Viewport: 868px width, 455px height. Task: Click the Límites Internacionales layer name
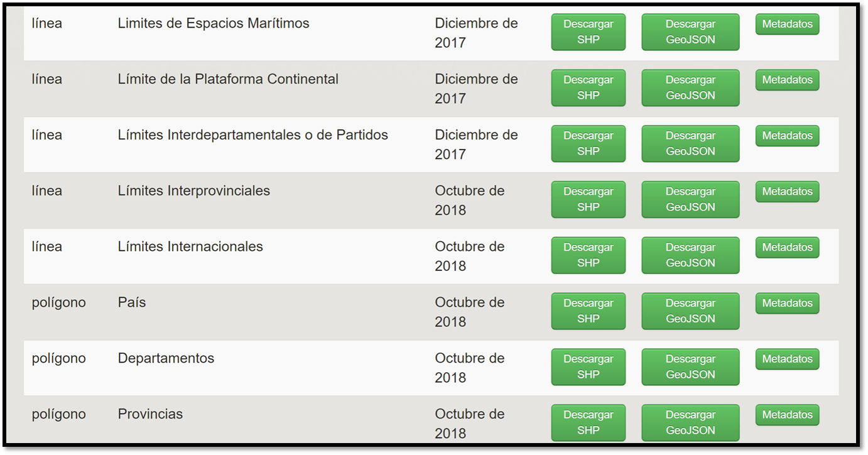click(x=190, y=247)
